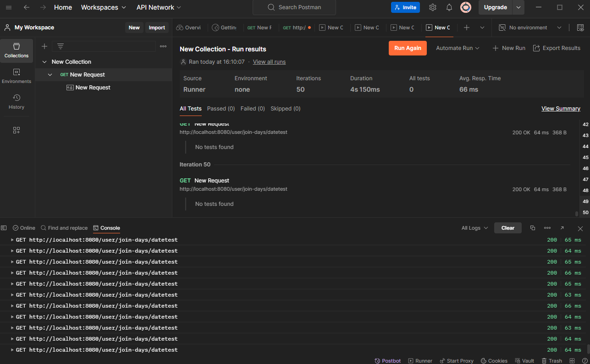Close the console panel

(x=580, y=228)
